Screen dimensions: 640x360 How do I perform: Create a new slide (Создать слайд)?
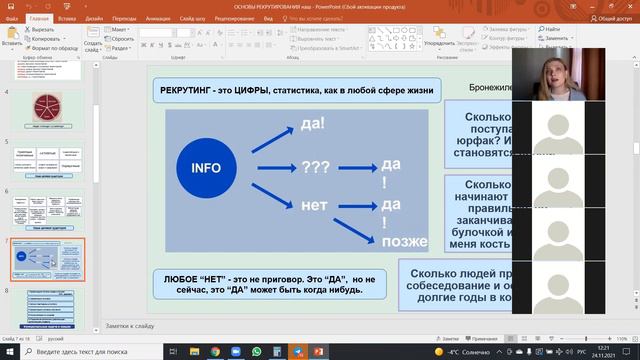pos(93,40)
